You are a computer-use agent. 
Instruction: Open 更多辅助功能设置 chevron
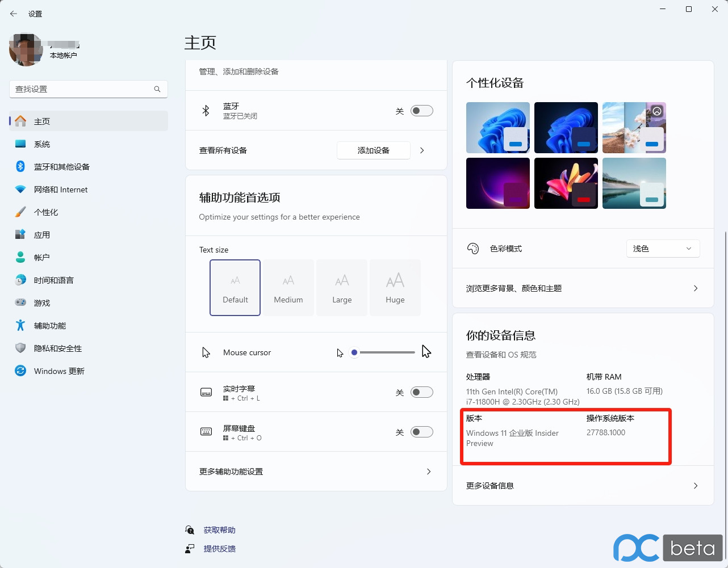[429, 472]
